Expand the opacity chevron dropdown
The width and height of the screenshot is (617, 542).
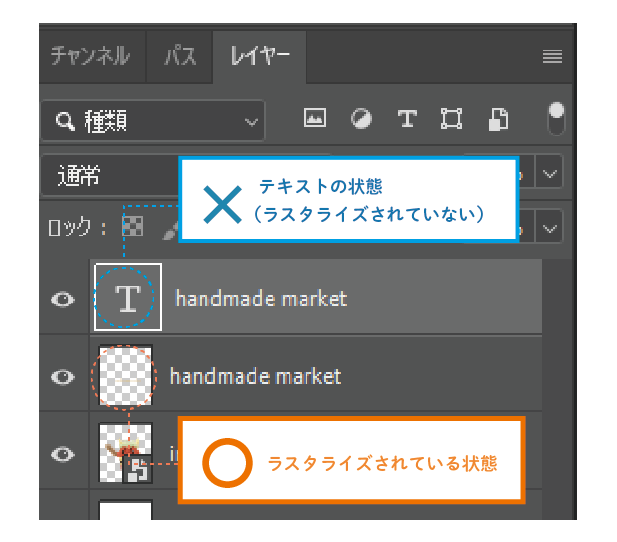coord(550,174)
